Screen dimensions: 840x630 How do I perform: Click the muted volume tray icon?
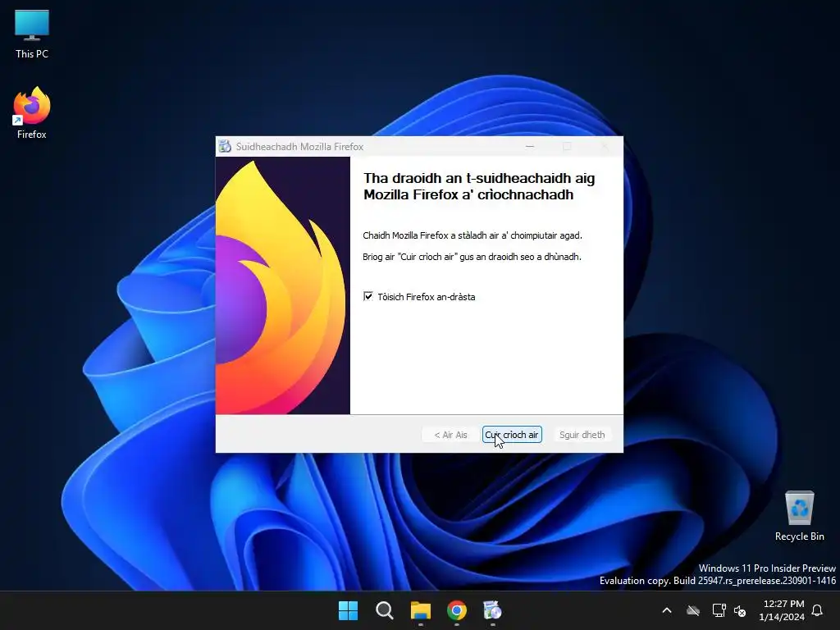[740, 610]
